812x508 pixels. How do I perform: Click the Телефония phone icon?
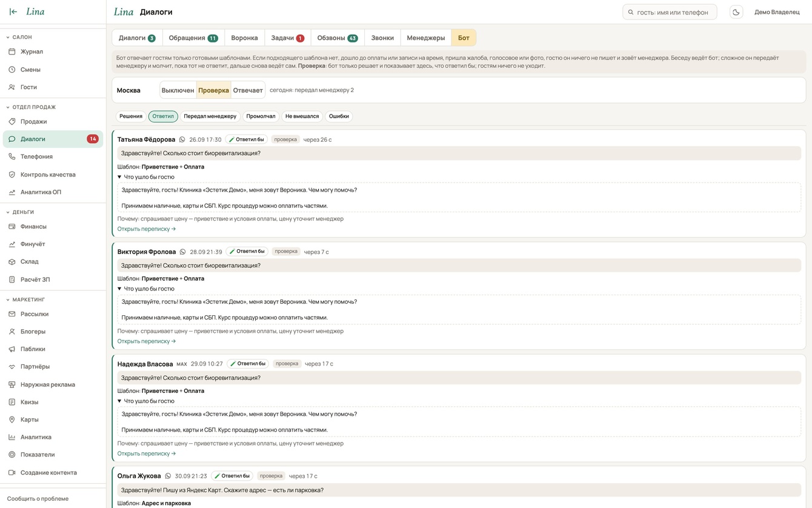(x=12, y=156)
